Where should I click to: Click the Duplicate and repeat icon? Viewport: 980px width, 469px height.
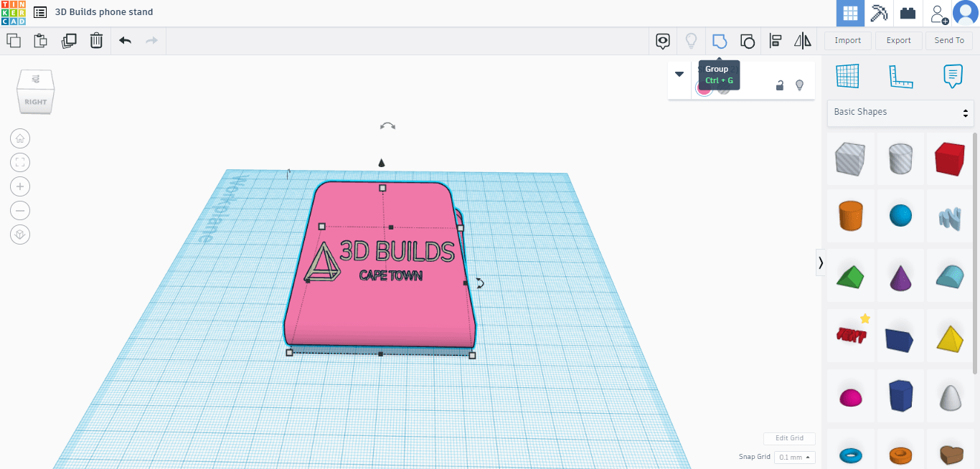[69, 41]
